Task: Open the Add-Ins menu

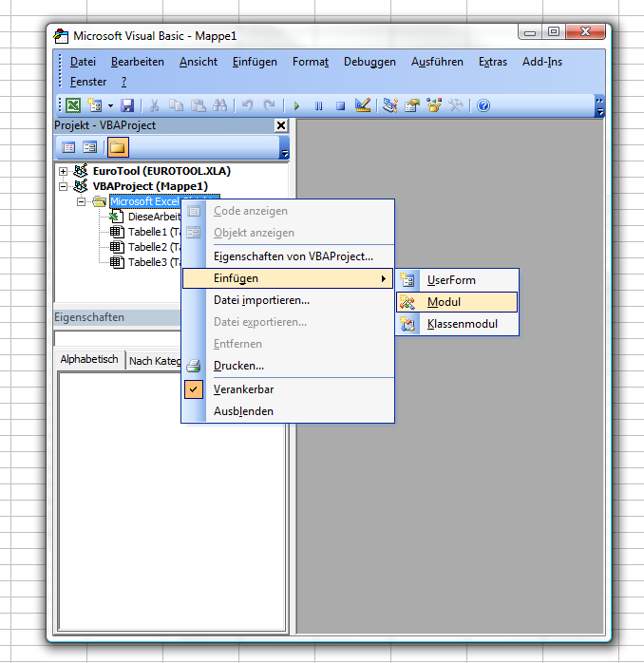Action: point(542,62)
